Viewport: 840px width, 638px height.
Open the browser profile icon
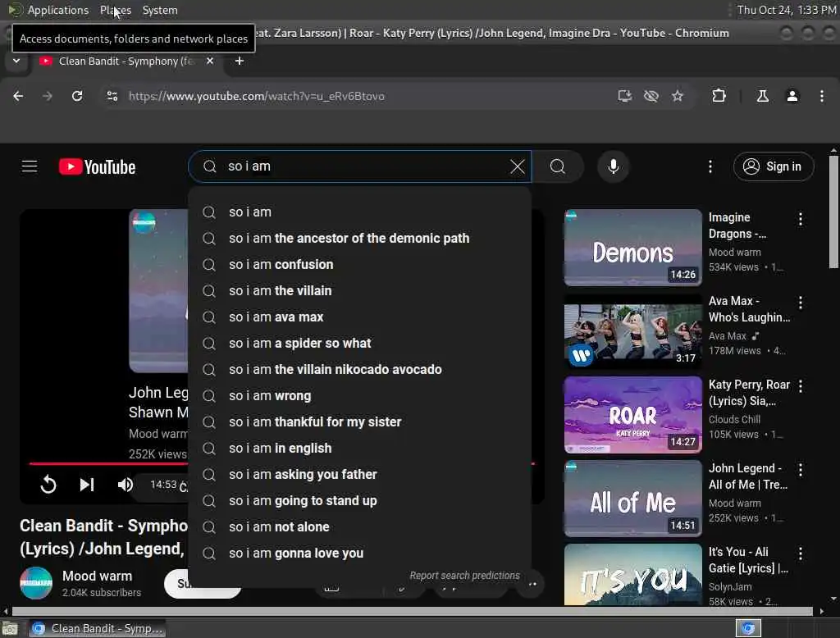click(792, 96)
